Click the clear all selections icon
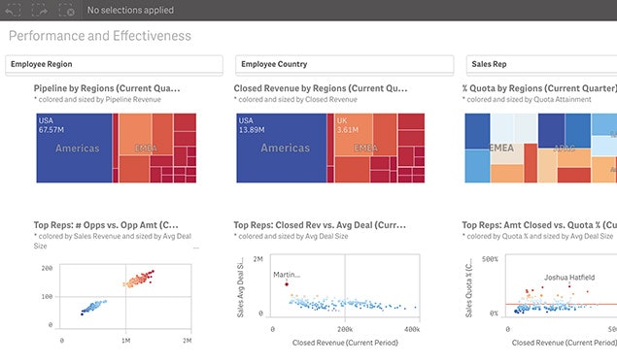The height and width of the screenshot is (364, 617). tap(66, 10)
